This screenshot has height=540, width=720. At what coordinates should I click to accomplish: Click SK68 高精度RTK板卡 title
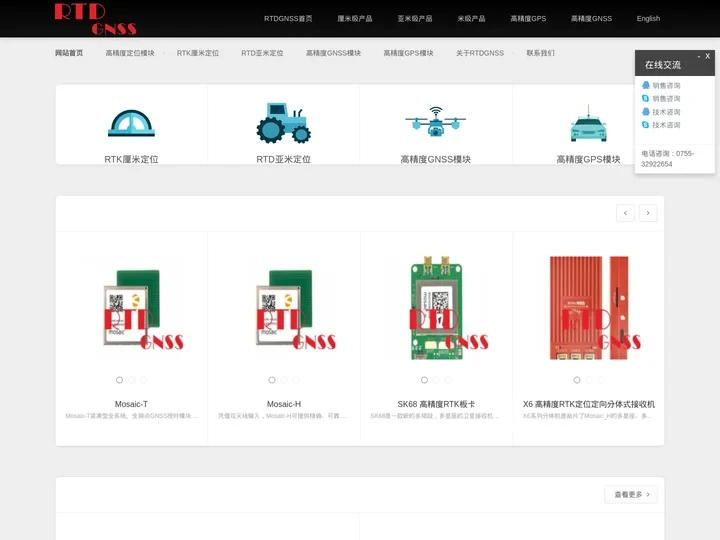pos(436,404)
